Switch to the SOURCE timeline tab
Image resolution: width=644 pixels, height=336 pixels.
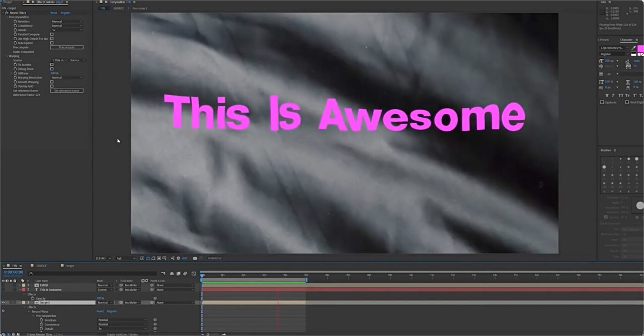point(41,266)
